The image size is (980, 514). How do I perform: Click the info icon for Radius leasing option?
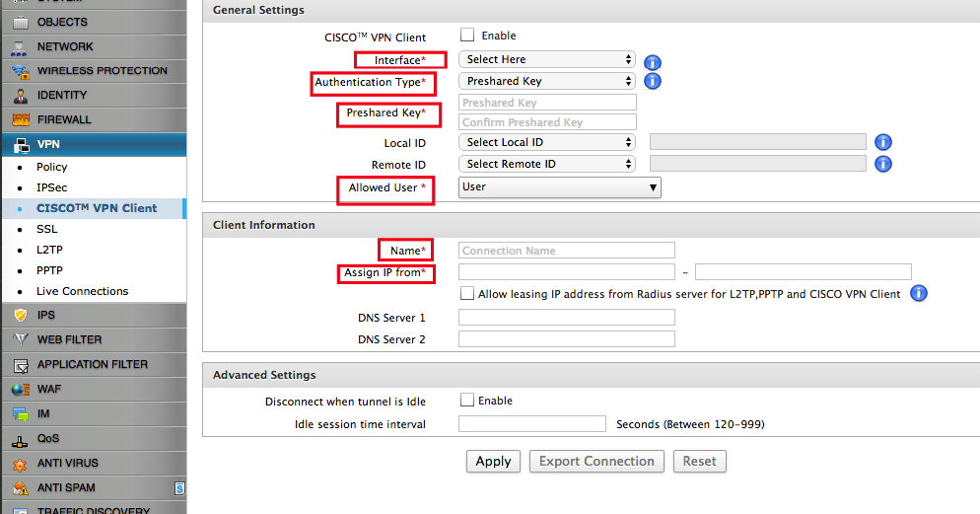(x=919, y=294)
